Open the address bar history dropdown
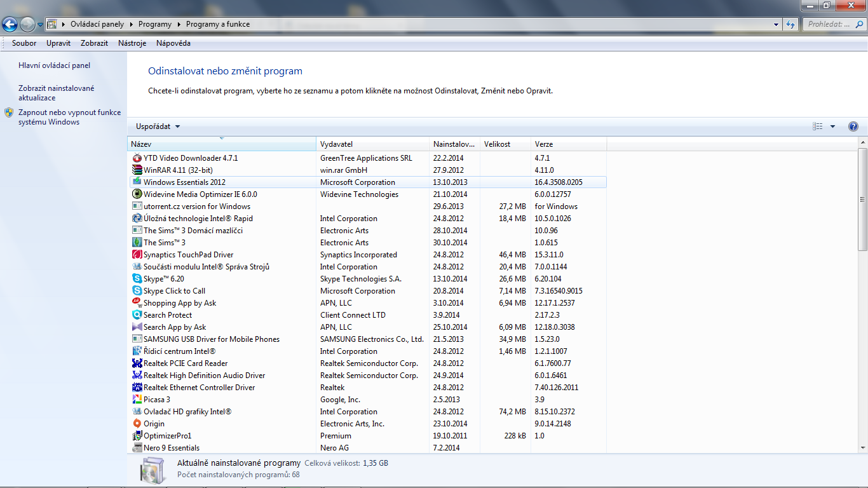 [776, 25]
